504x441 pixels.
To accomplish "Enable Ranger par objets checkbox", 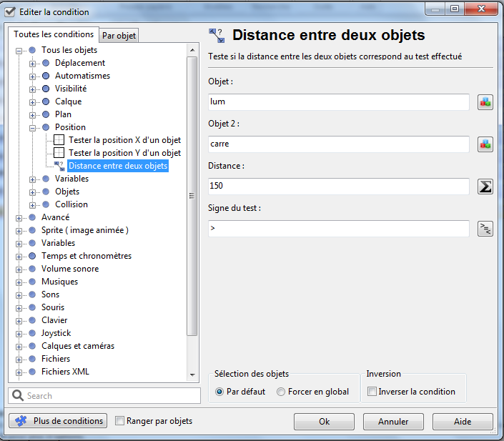I will tap(119, 421).
